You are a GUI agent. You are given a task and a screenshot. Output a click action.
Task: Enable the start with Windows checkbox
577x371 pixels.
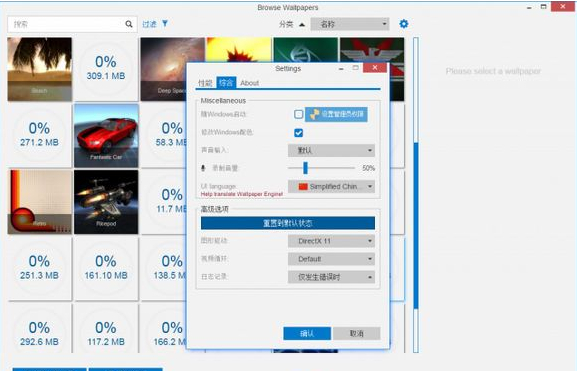pyautogui.click(x=298, y=114)
